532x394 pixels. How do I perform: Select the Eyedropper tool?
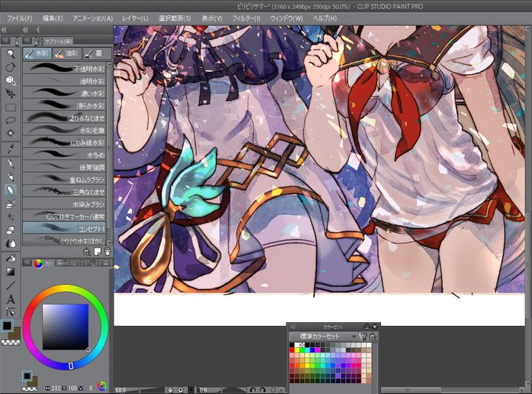pos(11,149)
